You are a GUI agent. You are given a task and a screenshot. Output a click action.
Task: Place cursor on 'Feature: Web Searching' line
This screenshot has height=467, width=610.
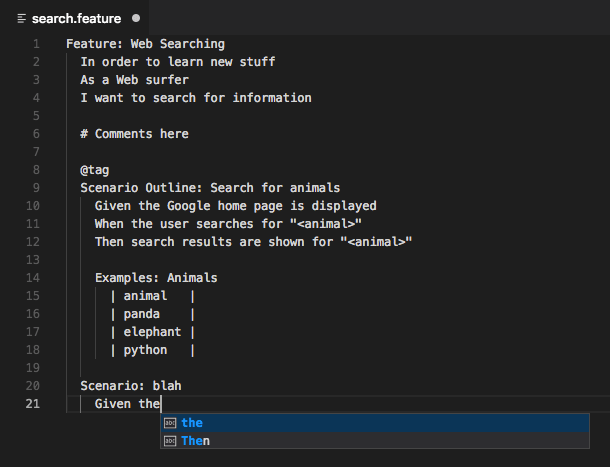pyautogui.click(x=145, y=44)
